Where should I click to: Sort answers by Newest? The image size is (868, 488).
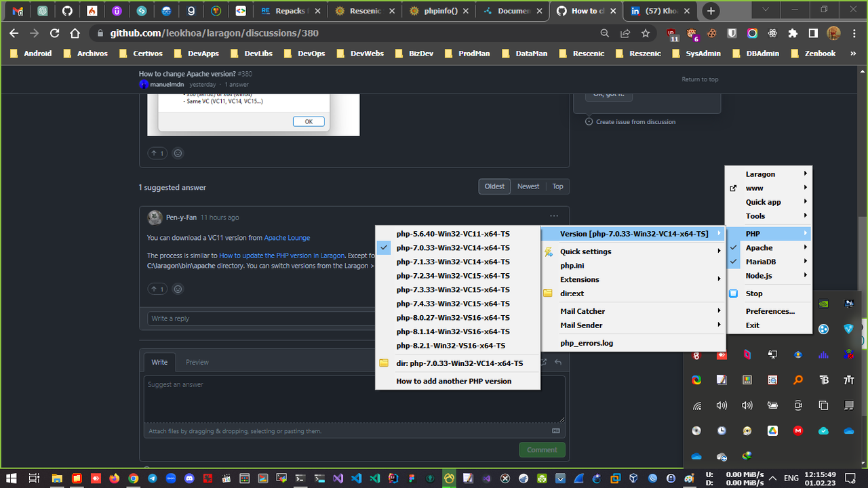(x=528, y=186)
